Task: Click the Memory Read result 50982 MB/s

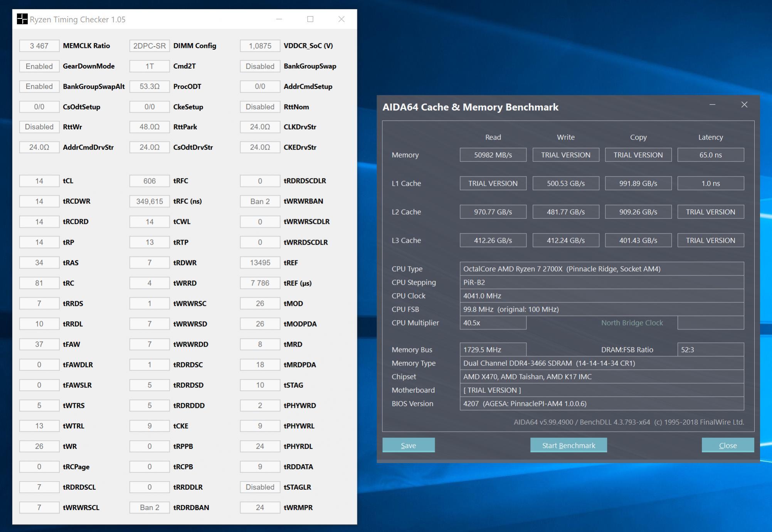Action: 493,155
